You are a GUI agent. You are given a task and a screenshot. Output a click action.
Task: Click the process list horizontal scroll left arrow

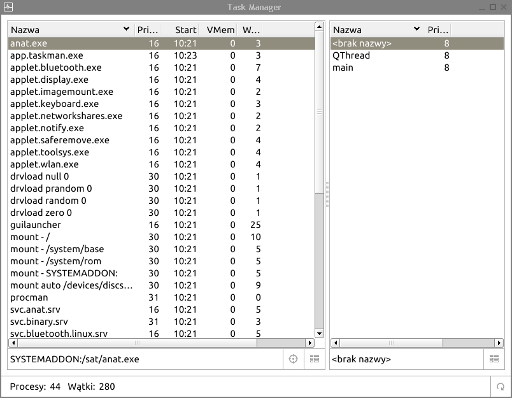(x=13, y=343)
